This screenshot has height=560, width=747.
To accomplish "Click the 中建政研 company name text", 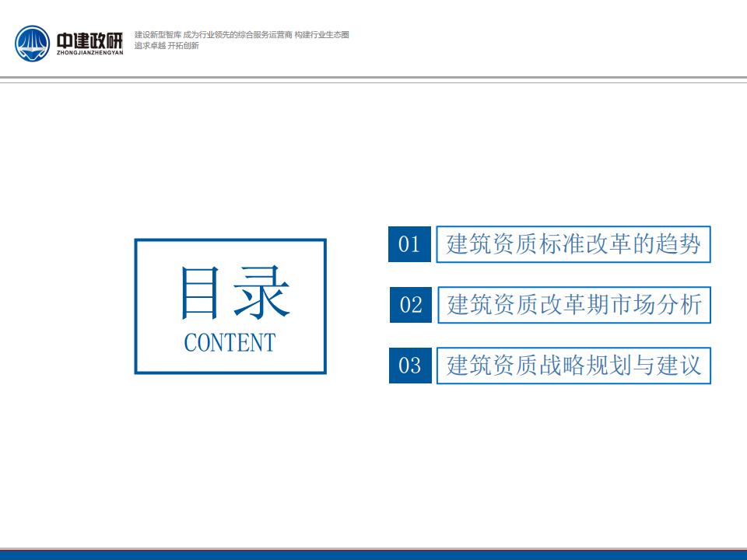I will coord(89,40).
